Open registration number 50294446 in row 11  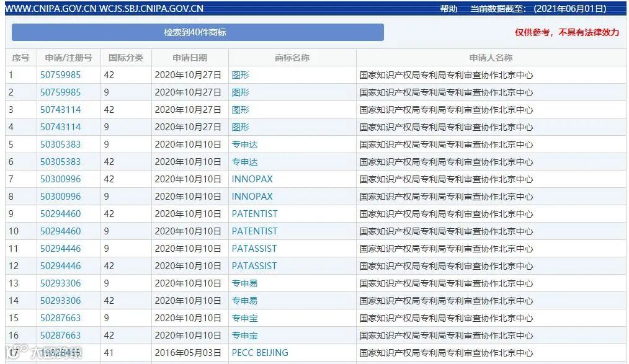click(60, 249)
